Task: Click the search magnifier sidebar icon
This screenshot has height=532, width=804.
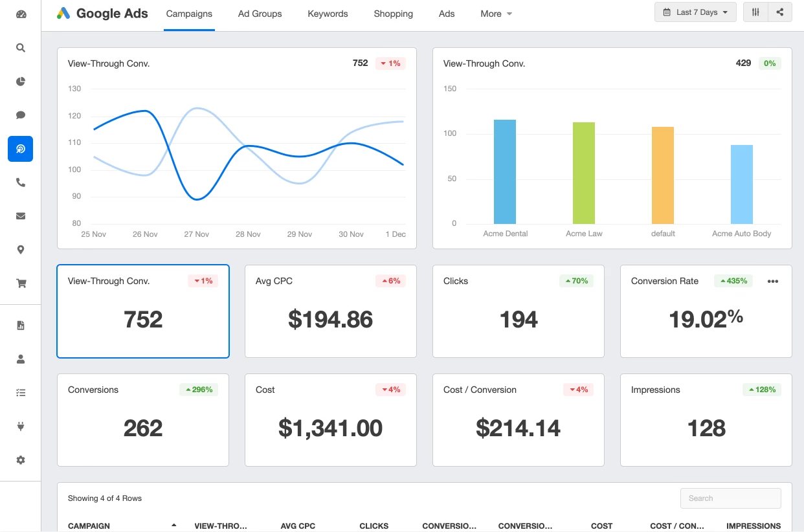Action: pyautogui.click(x=21, y=48)
